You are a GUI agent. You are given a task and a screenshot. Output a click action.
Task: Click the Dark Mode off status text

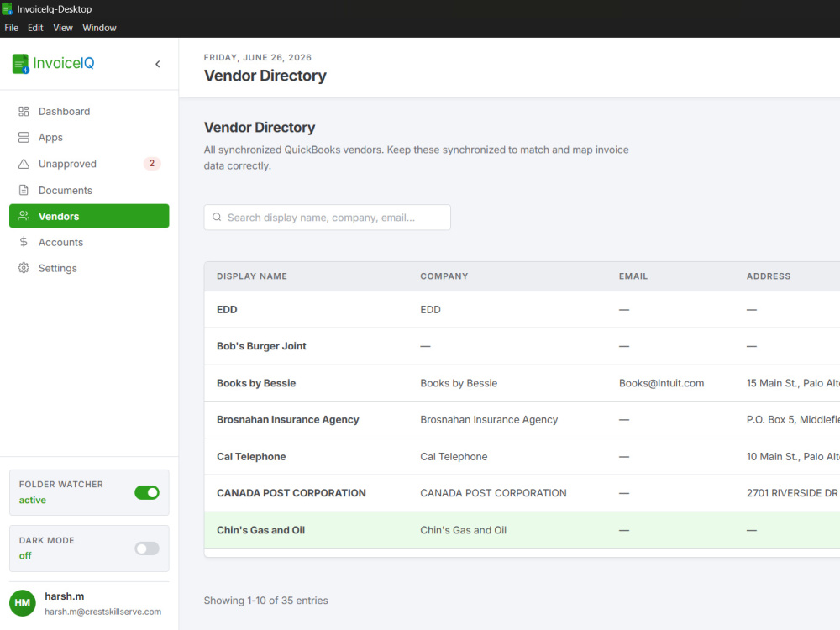(x=25, y=555)
